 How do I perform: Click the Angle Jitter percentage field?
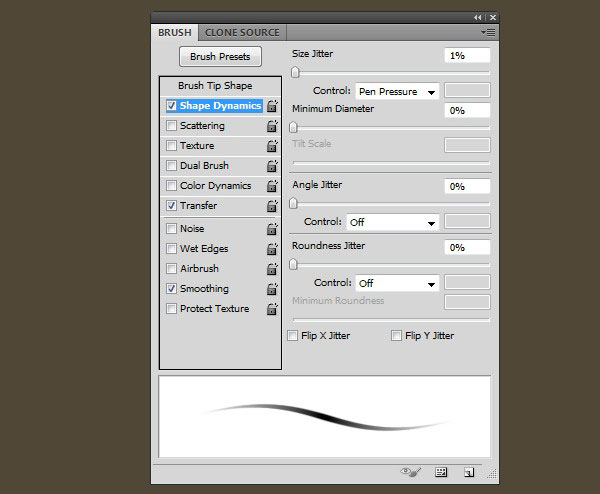tap(467, 187)
